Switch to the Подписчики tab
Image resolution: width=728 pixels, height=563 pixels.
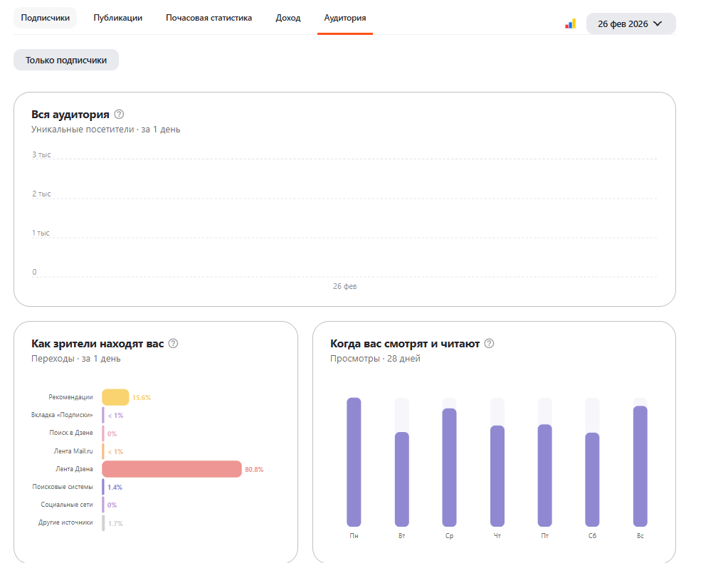pos(46,18)
